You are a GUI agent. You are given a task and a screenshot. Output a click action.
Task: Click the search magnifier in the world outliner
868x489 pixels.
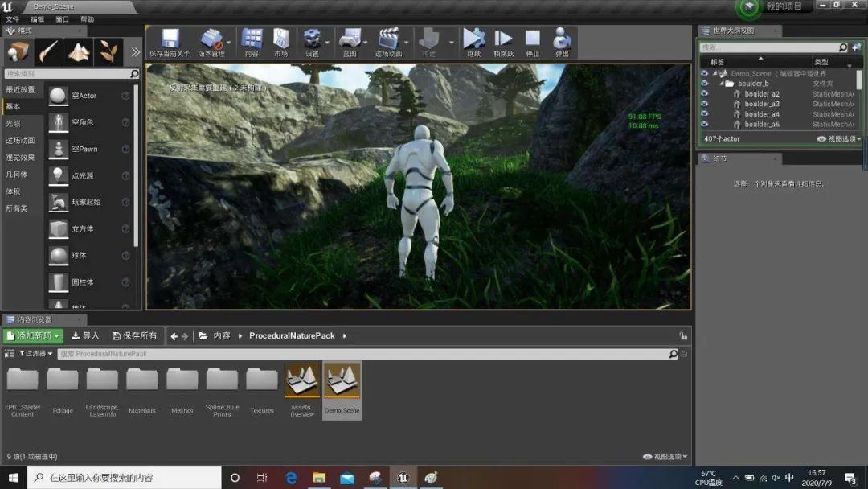click(x=842, y=47)
